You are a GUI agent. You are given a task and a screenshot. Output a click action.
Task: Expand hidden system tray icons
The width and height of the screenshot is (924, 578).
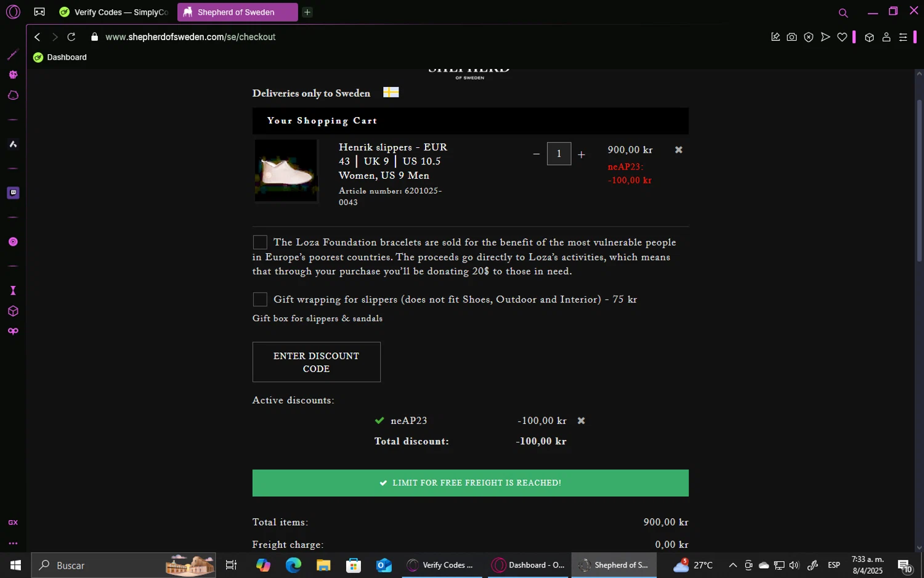click(733, 565)
